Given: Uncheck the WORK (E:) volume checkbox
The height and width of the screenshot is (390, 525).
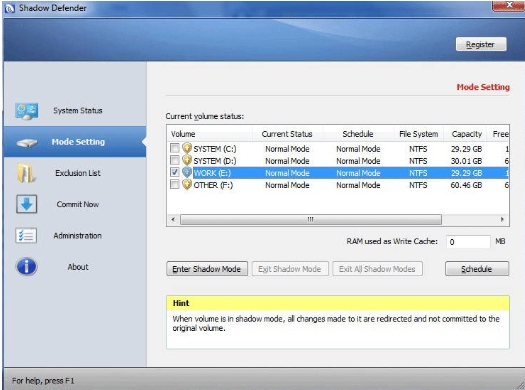Looking at the screenshot, I should (x=174, y=172).
